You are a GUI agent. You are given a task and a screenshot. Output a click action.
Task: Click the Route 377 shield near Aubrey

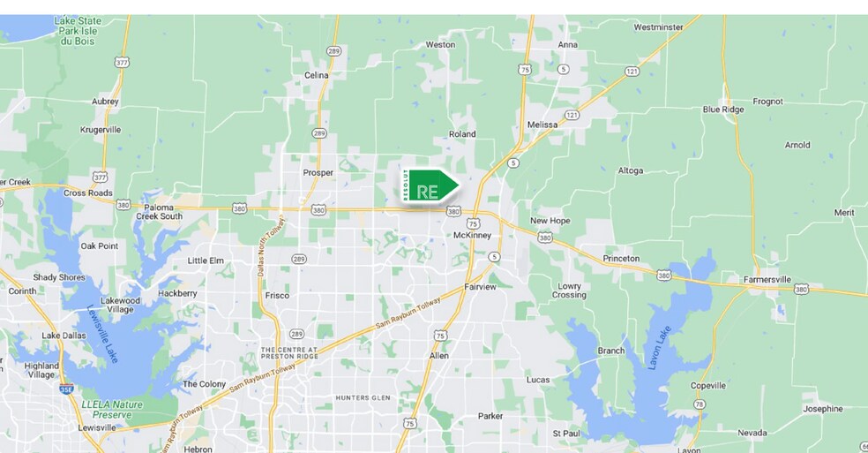click(x=123, y=63)
